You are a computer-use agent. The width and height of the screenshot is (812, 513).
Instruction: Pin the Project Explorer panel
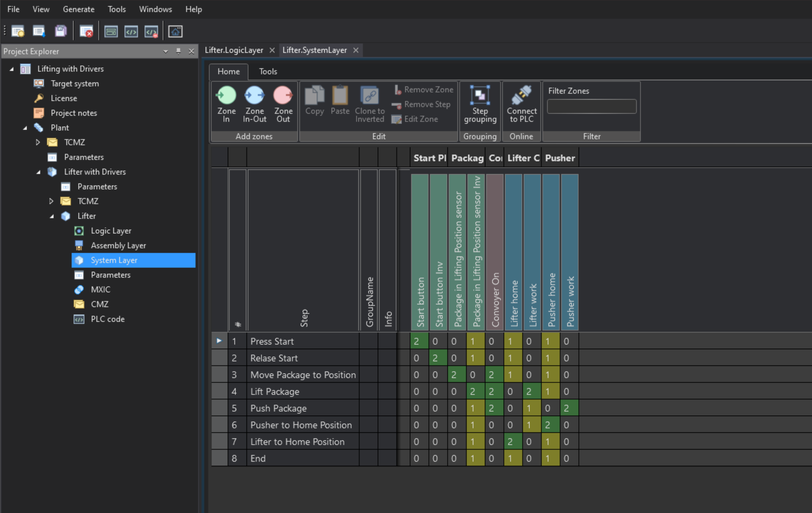[178, 51]
